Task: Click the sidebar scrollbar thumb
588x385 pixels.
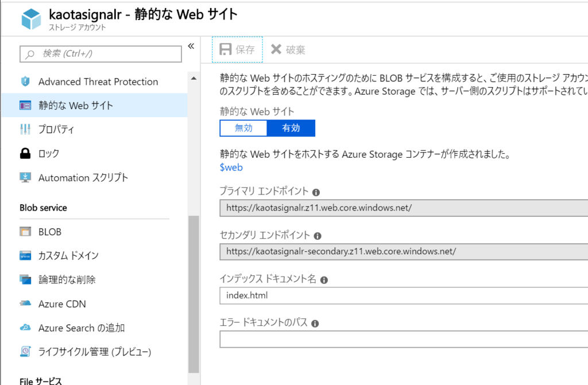Action: point(194,294)
